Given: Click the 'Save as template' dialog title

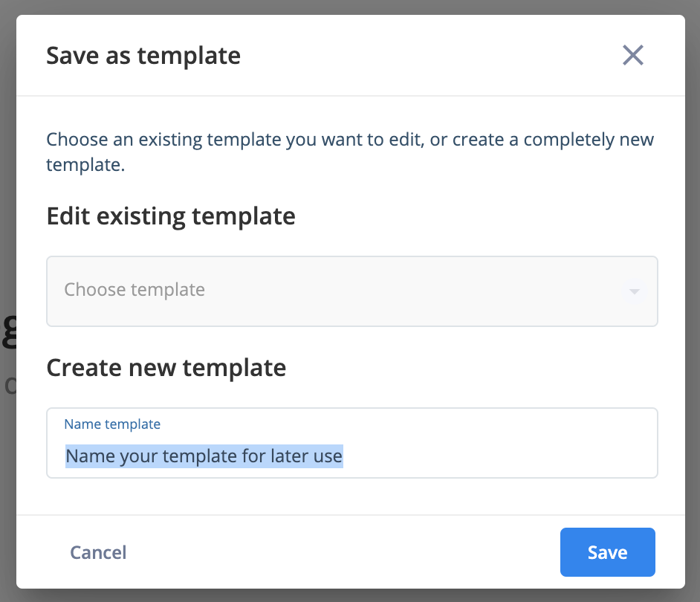Looking at the screenshot, I should pos(143,56).
